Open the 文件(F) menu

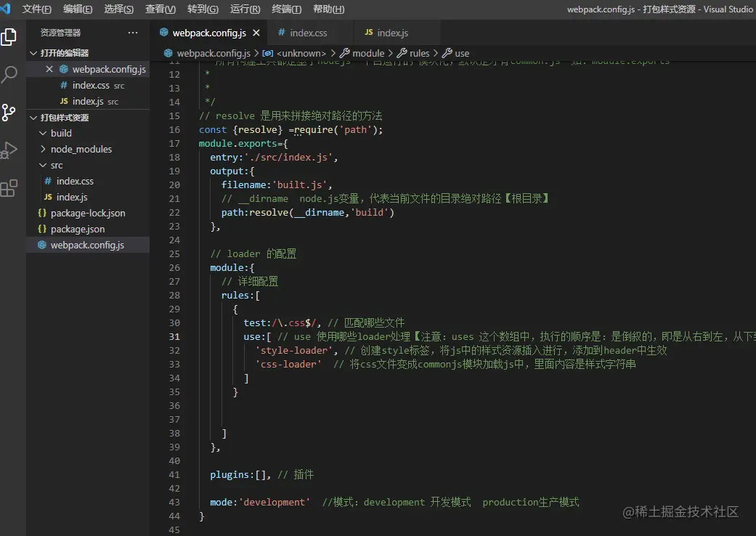[36, 9]
